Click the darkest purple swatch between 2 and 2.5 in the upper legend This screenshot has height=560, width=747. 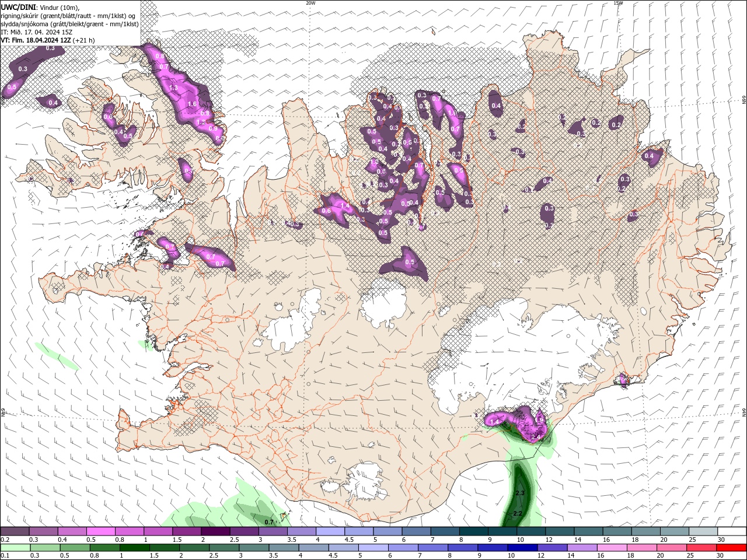click(215, 531)
